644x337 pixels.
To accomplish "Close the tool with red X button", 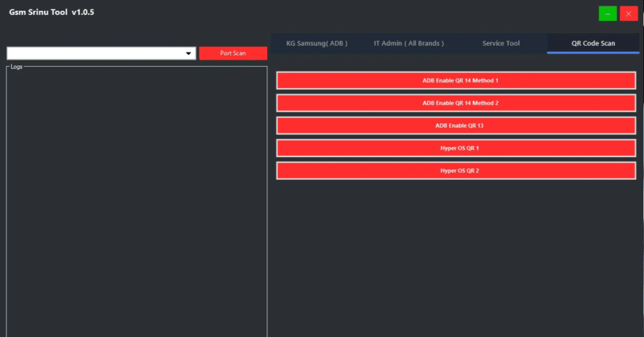I will 628,14.
